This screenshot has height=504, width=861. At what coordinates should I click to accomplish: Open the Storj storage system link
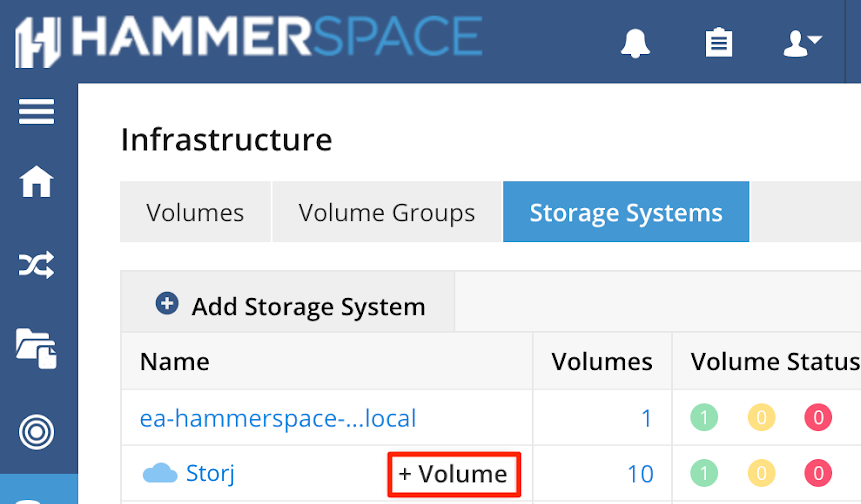pos(210,473)
